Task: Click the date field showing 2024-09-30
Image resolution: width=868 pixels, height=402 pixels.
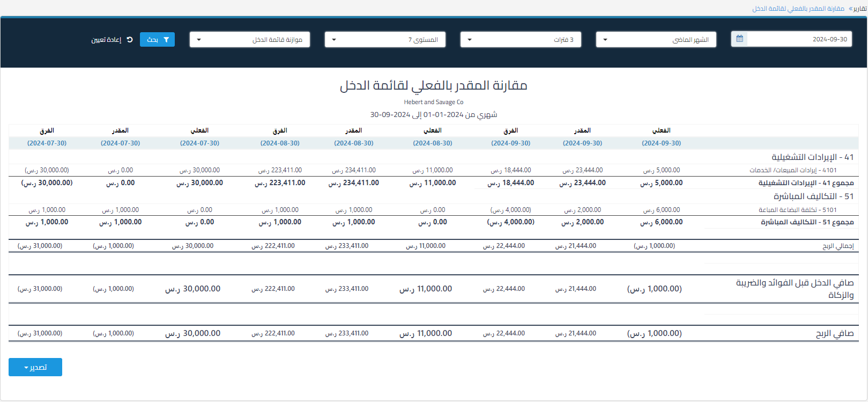Action: (x=799, y=39)
